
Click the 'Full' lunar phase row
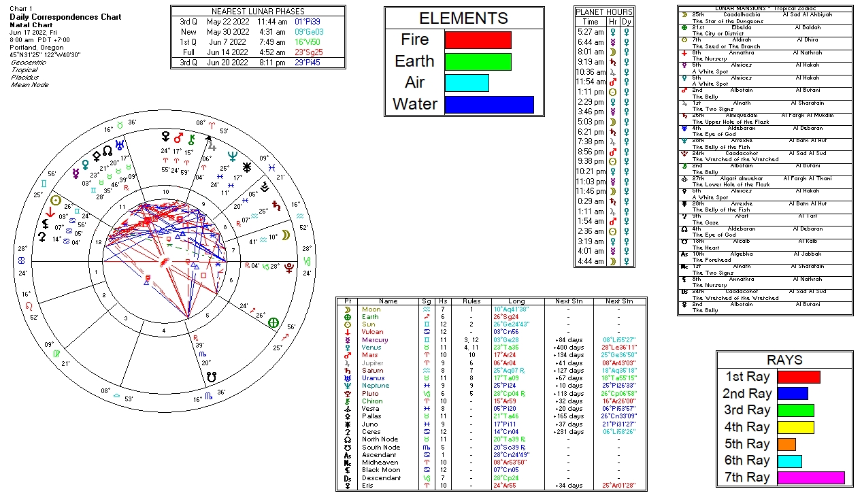tap(258, 52)
